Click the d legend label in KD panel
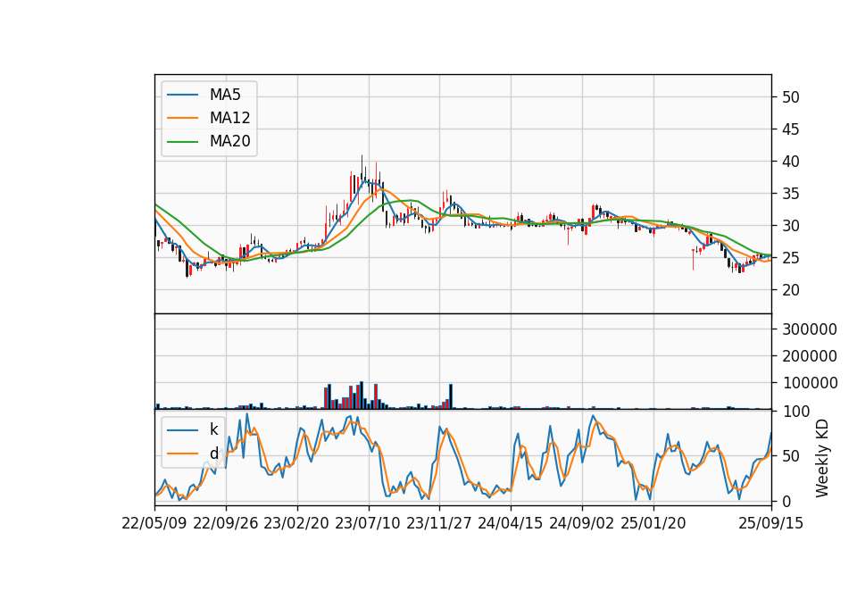This screenshot has height=616, width=857. click(x=213, y=454)
